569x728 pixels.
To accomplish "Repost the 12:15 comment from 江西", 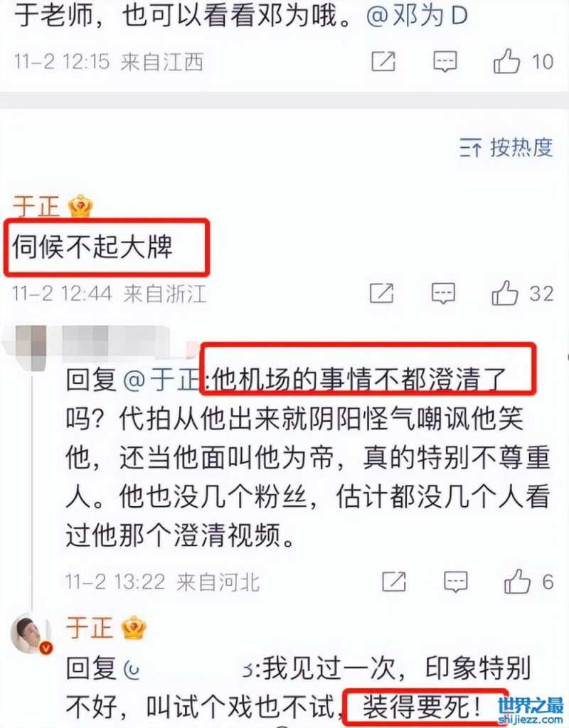I will pyautogui.click(x=383, y=61).
